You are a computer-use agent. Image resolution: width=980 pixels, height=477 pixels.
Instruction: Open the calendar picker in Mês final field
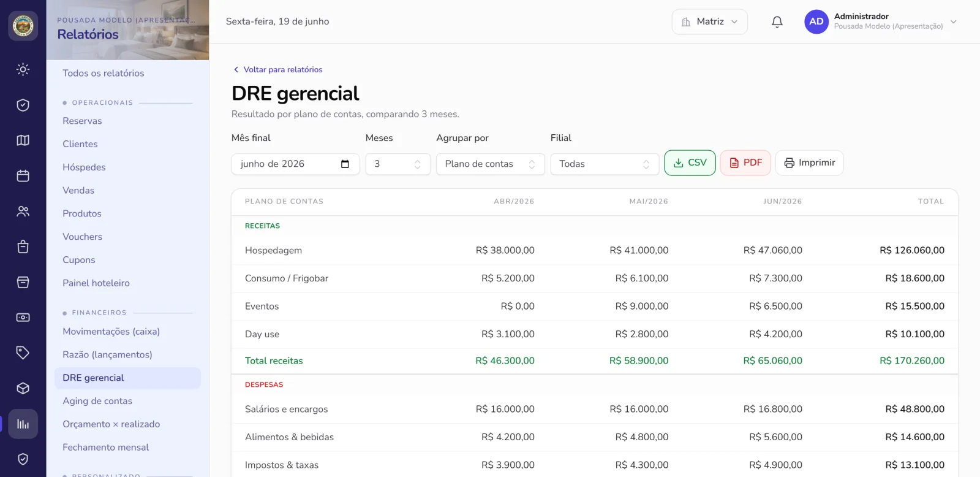pos(345,164)
